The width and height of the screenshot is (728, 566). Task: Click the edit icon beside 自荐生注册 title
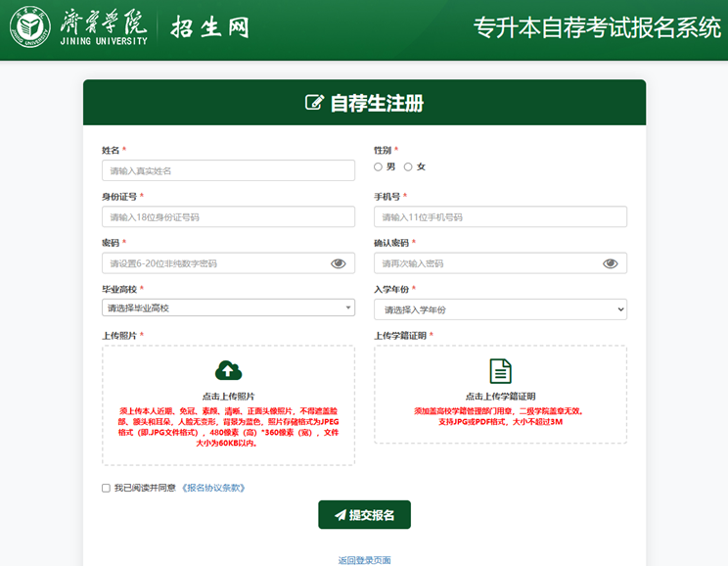[314, 103]
